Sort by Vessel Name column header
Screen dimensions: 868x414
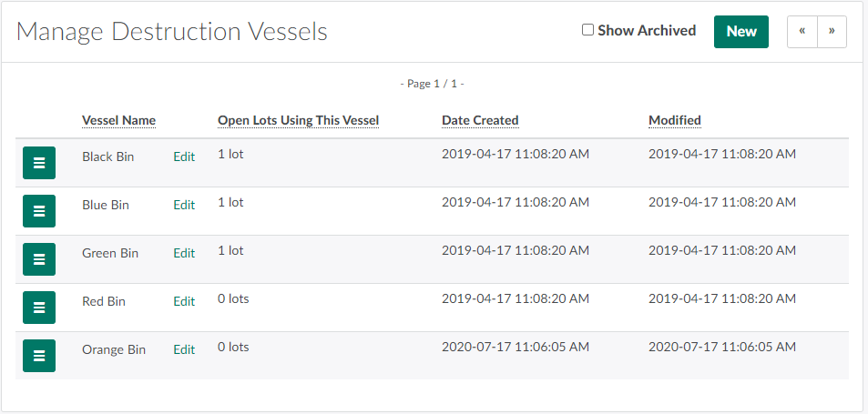coord(118,120)
